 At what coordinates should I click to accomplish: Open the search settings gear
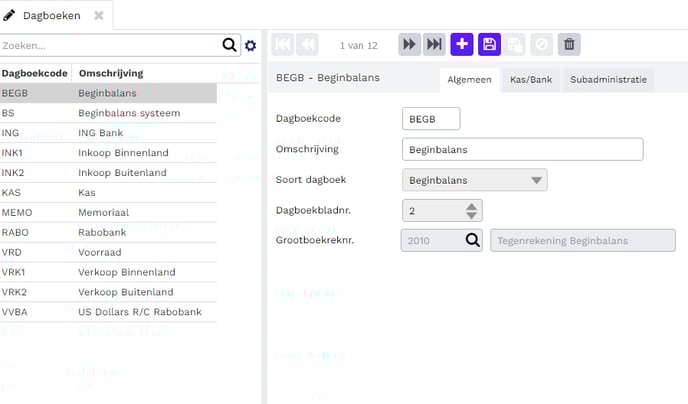[x=251, y=45]
